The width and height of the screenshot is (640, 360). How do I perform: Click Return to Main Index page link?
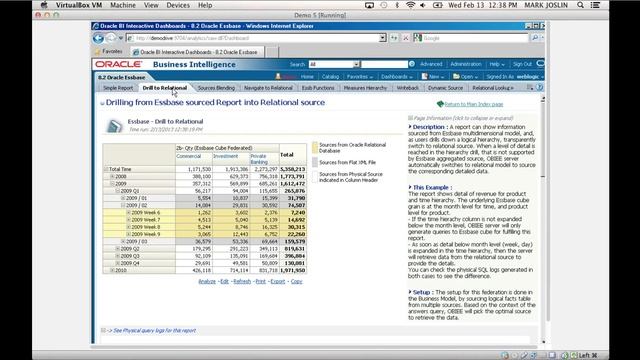[x=474, y=104]
